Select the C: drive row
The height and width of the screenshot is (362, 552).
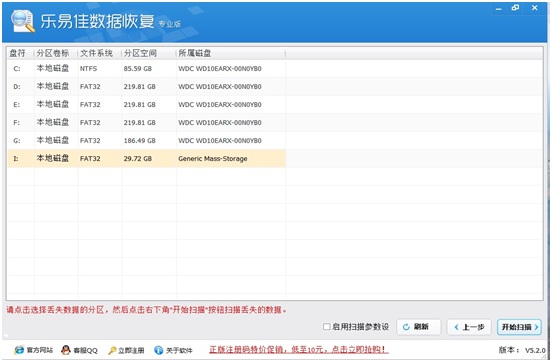[146, 69]
